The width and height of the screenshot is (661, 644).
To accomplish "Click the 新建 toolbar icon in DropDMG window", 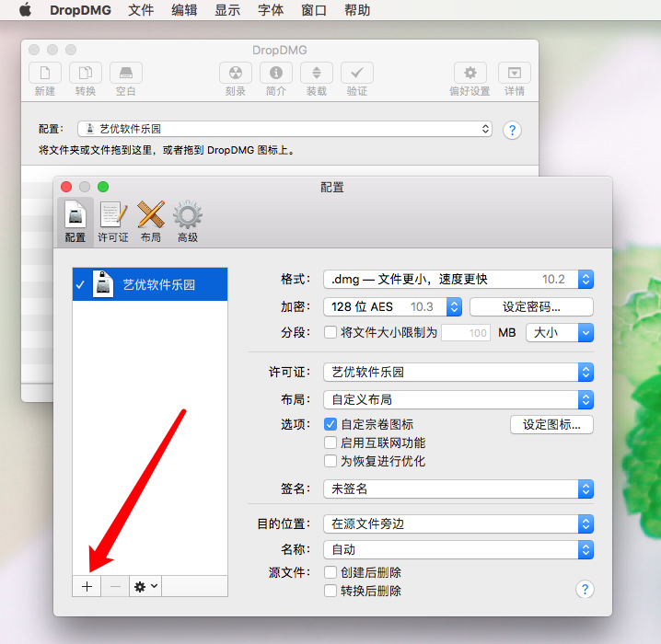I will [x=45, y=73].
